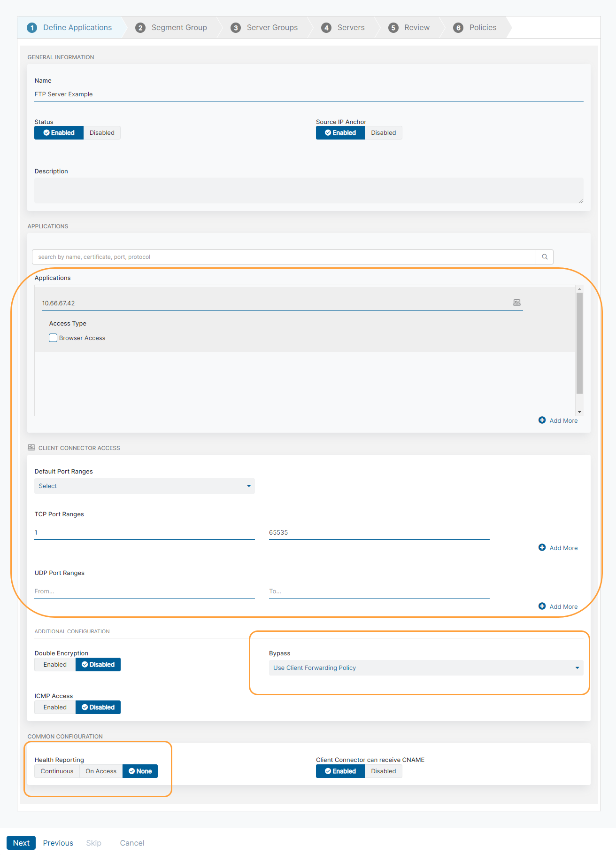Click the Client Connector Access header icon
This screenshot has height=855, width=616.
31,447
